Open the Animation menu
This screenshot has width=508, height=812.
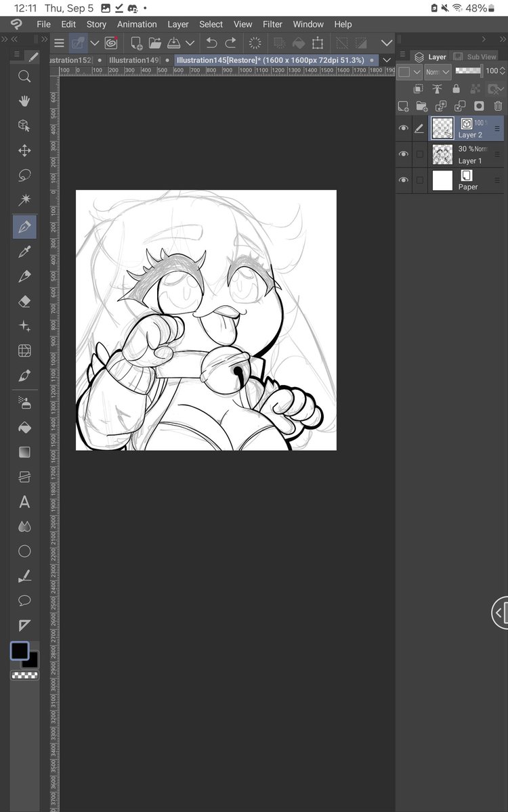[137, 24]
